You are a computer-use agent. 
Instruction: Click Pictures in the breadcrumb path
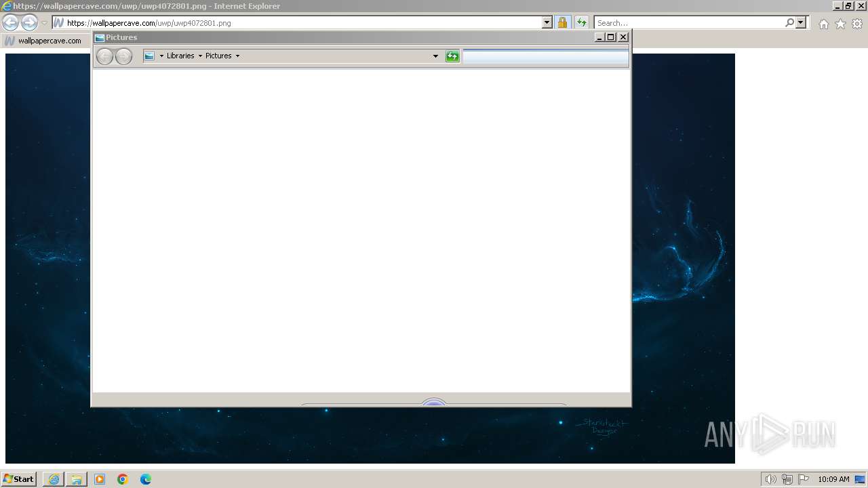pyautogui.click(x=218, y=56)
